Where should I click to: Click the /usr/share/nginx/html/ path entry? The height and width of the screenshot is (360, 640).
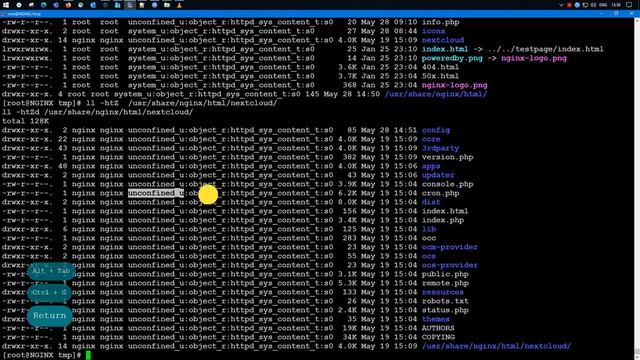[436, 94]
